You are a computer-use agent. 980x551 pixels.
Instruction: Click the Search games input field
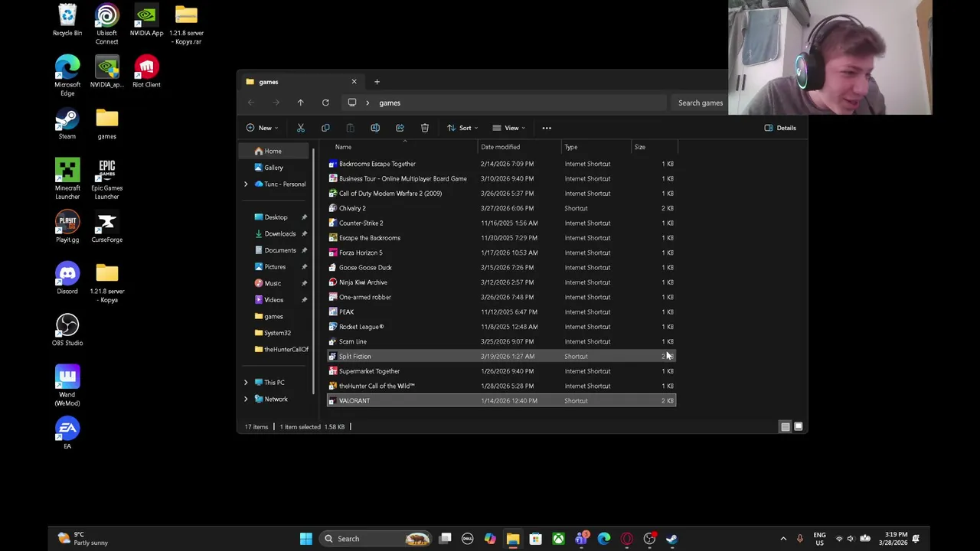click(x=699, y=103)
